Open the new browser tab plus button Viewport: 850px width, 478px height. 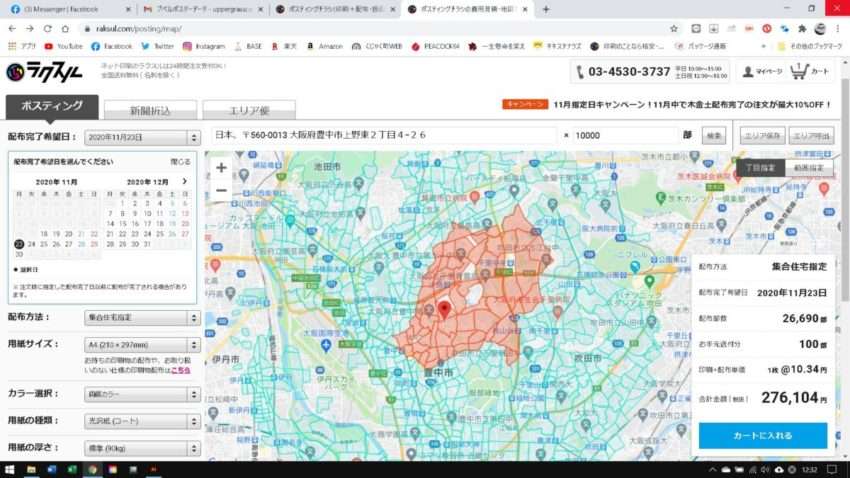click(x=546, y=9)
